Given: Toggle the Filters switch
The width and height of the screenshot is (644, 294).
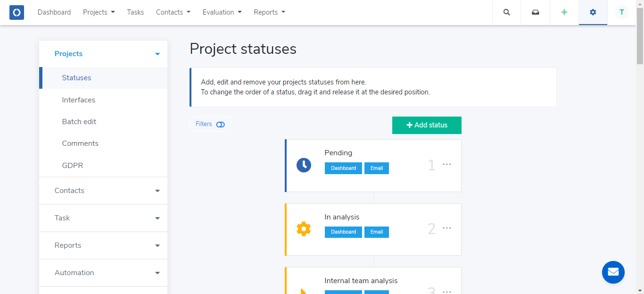Looking at the screenshot, I should (x=220, y=125).
